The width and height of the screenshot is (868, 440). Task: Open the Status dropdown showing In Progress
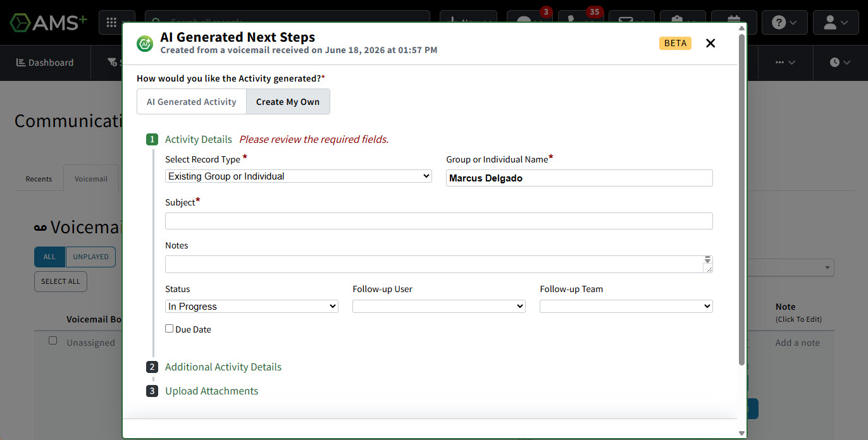(252, 307)
